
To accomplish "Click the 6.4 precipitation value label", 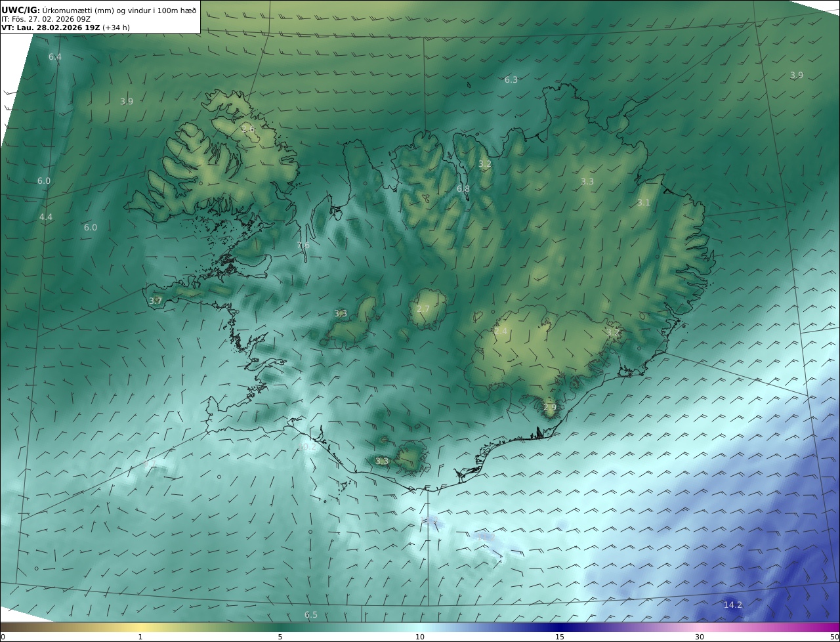I will 55,57.
